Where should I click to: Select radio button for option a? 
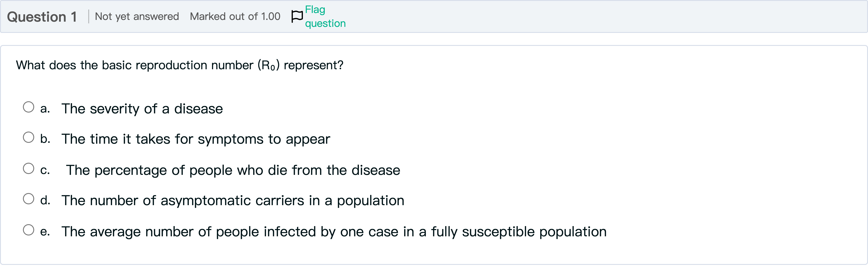point(29,107)
